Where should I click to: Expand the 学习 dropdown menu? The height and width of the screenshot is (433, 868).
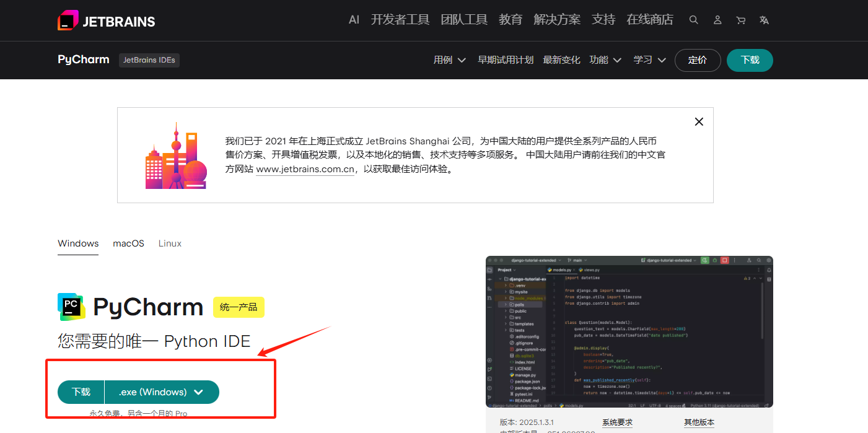(649, 59)
